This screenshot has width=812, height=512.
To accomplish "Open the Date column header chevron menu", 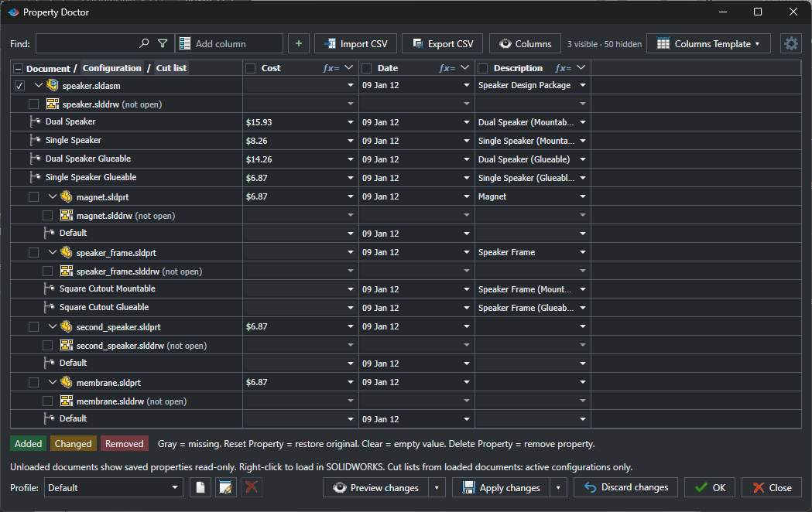I will [464, 68].
